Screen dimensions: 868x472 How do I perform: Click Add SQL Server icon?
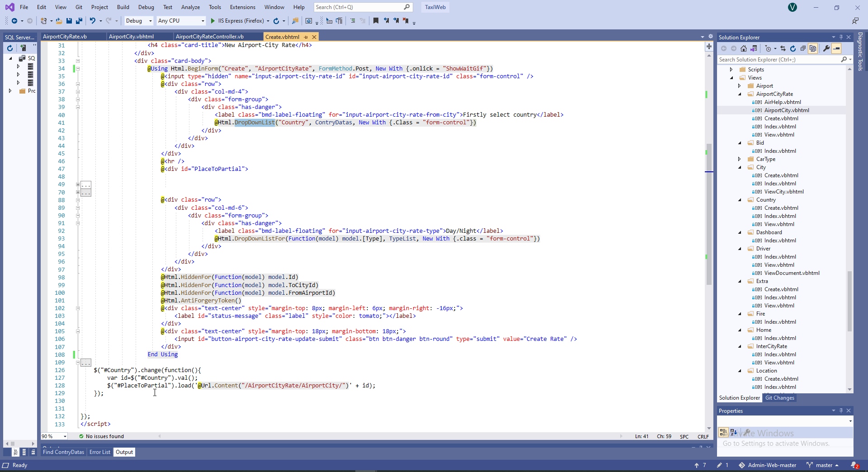pos(23,47)
